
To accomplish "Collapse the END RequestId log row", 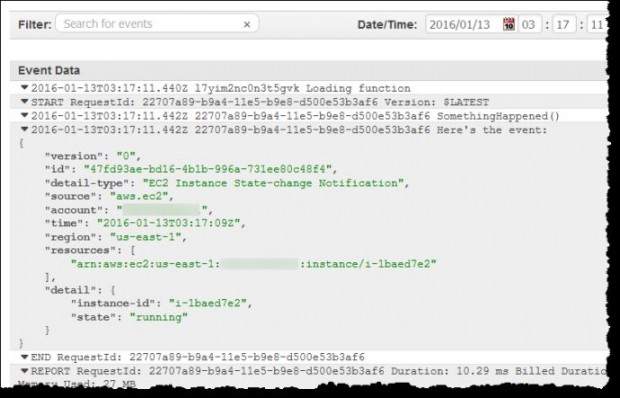I will 25,357.
